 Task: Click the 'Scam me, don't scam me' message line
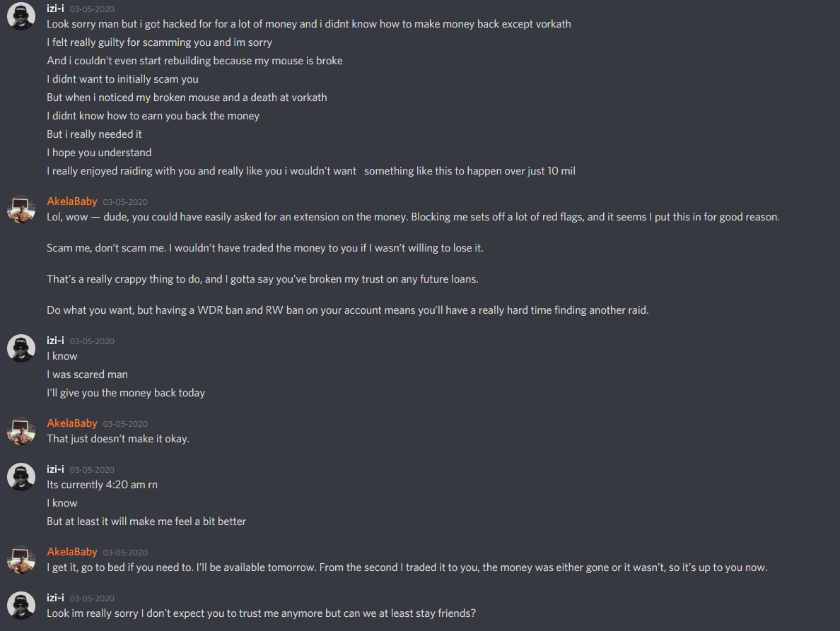pyautogui.click(x=264, y=248)
